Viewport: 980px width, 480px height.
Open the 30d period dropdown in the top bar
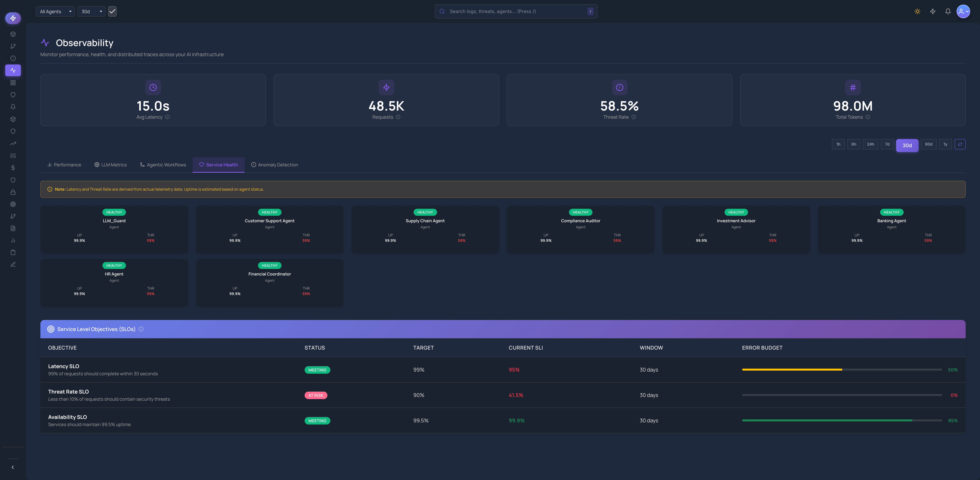tap(91, 11)
